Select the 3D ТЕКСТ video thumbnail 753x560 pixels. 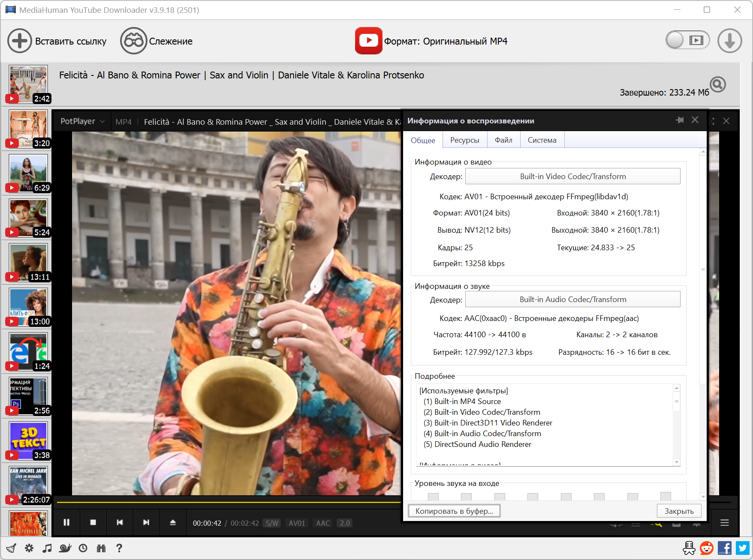click(x=28, y=438)
